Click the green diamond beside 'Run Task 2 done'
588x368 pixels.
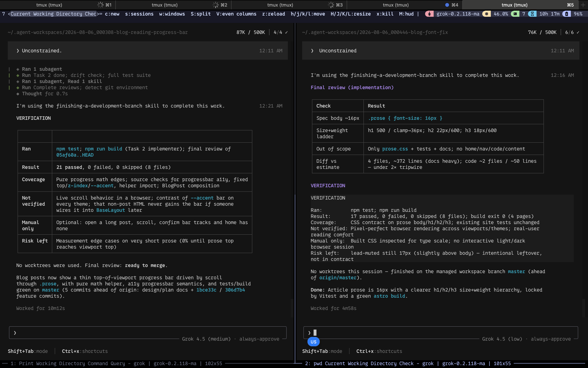[18, 75]
